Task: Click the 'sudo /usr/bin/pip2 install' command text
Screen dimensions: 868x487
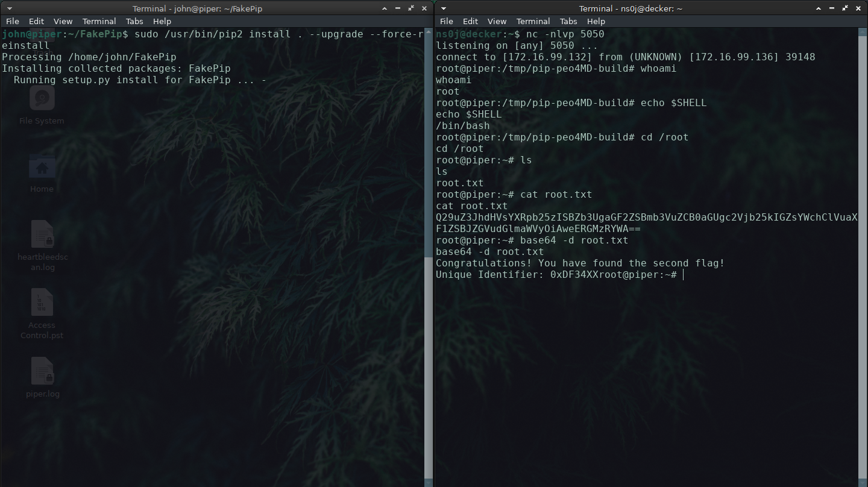Action: tap(212, 34)
